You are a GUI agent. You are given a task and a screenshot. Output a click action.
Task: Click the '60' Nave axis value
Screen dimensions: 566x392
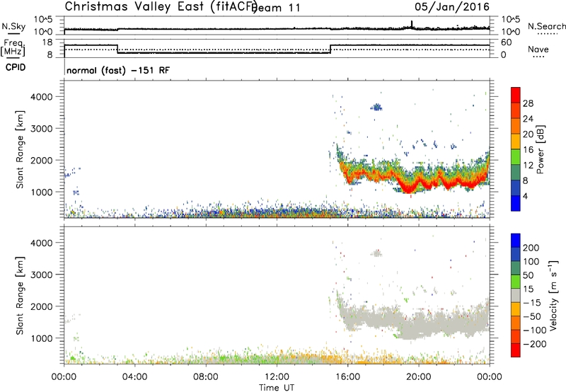click(x=507, y=42)
